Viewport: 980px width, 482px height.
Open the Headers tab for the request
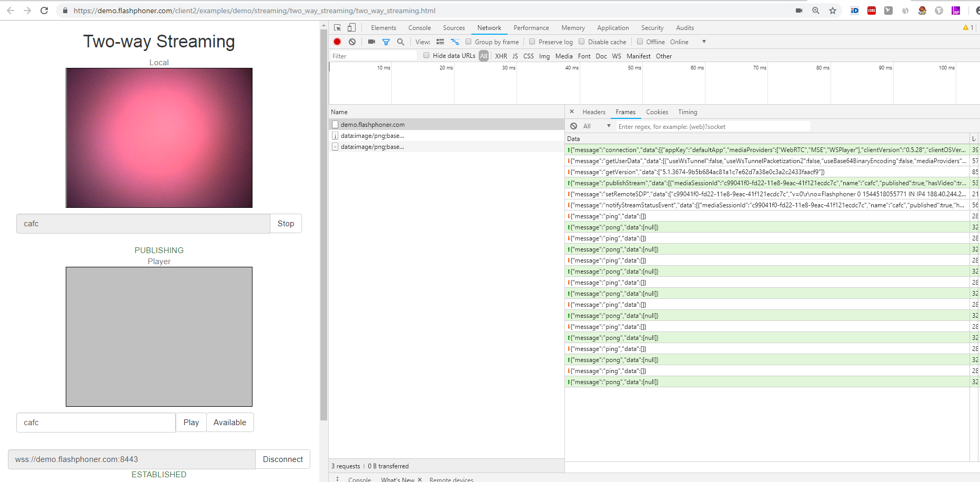point(593,112)
